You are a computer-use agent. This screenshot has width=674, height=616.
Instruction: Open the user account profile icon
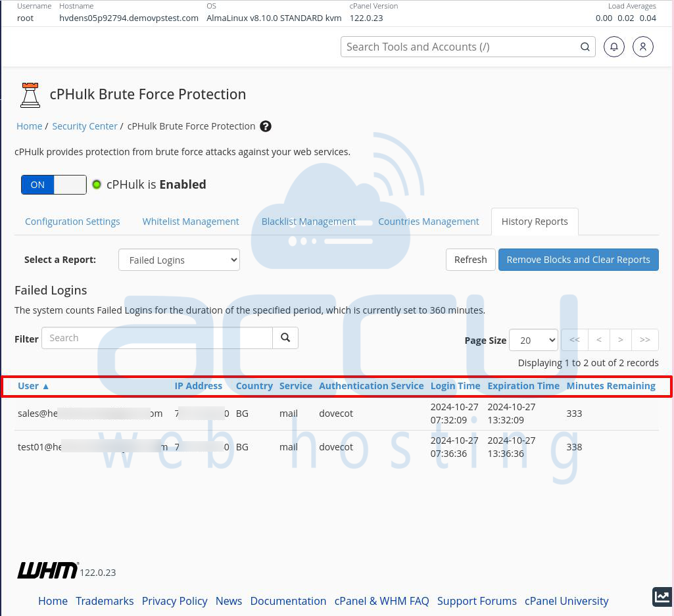pos(642,47)
